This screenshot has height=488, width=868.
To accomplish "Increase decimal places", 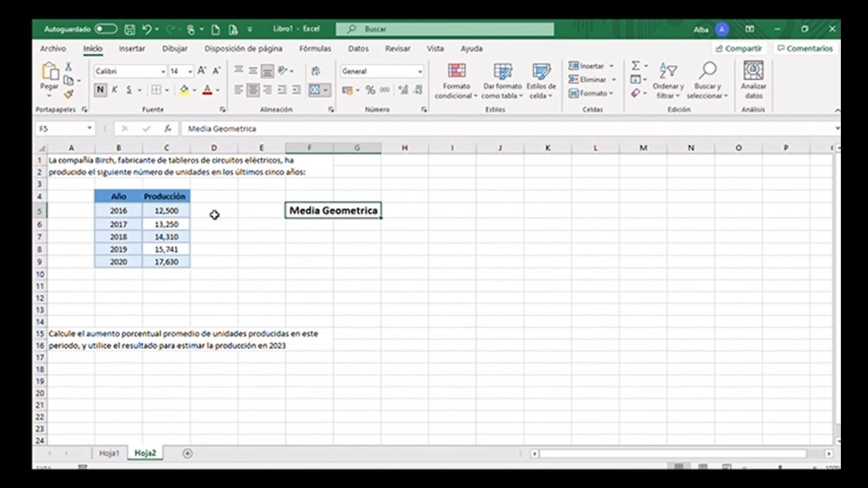I will pyautogui.click(x=403, y=89).
